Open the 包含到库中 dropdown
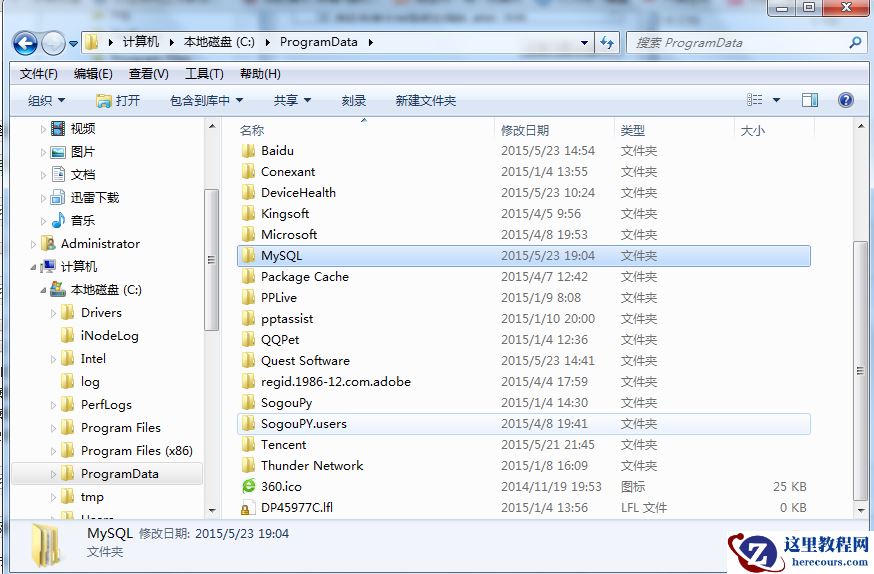The width and height of the screenshot is (874, 574). click(x=206, y=101)
